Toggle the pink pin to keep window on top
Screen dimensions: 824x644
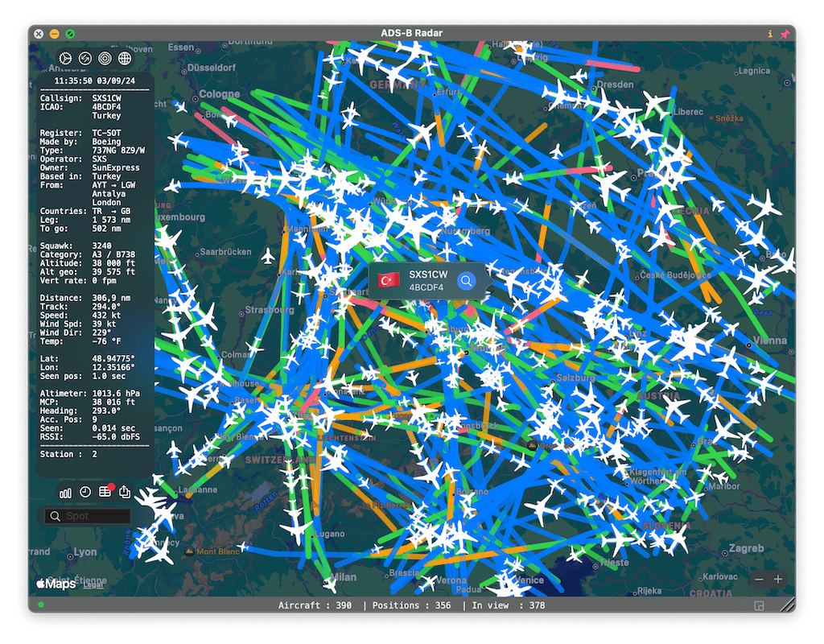785,34
